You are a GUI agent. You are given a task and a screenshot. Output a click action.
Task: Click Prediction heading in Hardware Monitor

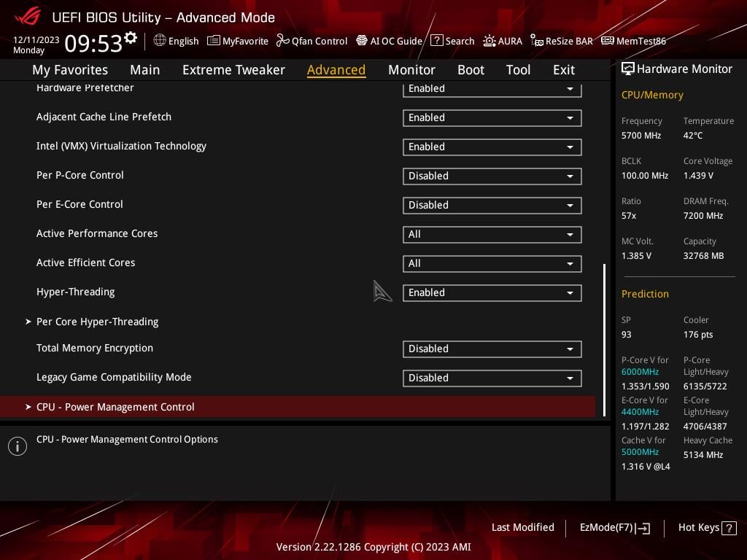(645, 294)
